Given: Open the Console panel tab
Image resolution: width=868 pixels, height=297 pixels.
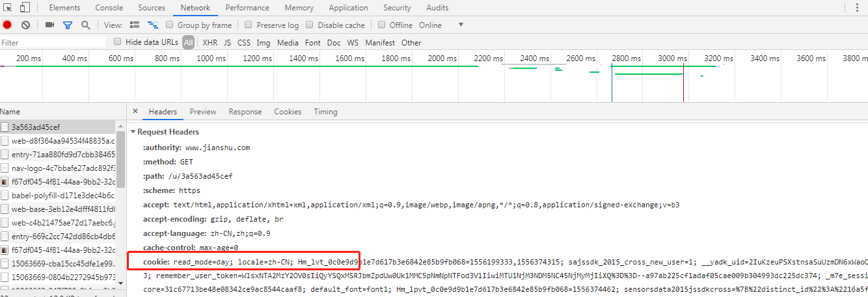Looking at the screenshot, I should tap(109, 8).
